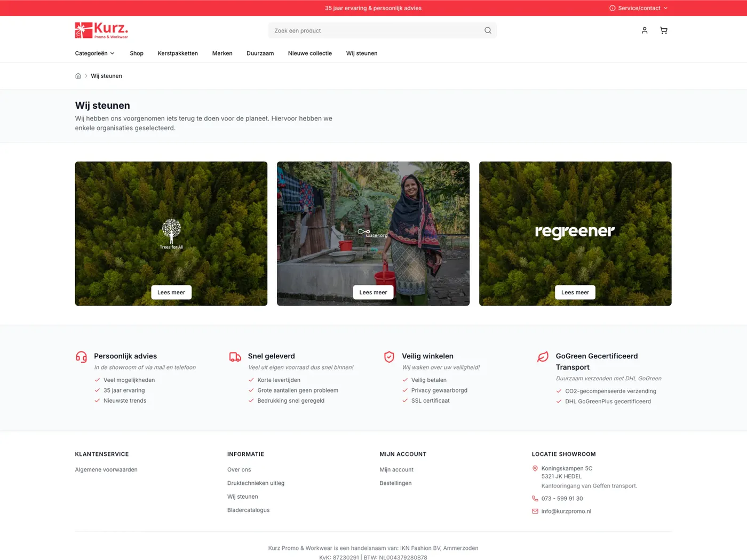Image resolution: width=747 pixels, height=560 pixels.
Task: Click the Kurz Promo & Workwear logo
Action: point(101,30)
